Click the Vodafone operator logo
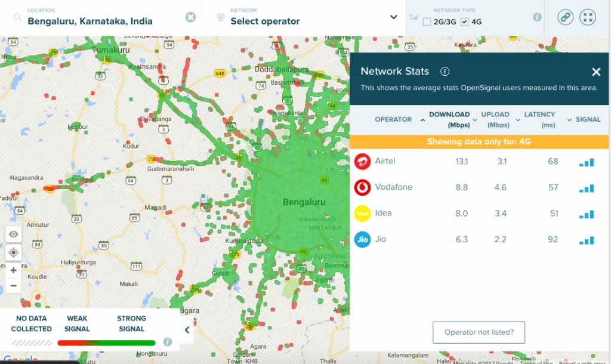 [362, 187]
